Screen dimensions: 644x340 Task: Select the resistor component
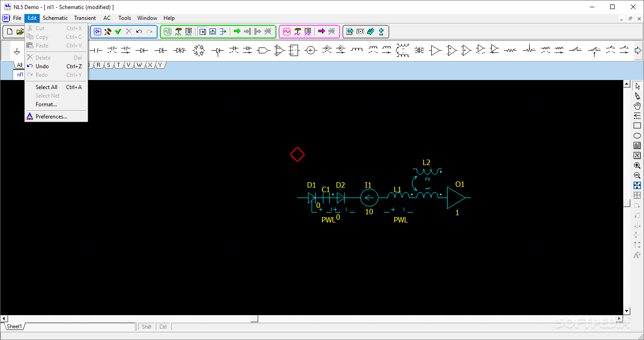tap(510, 50)
